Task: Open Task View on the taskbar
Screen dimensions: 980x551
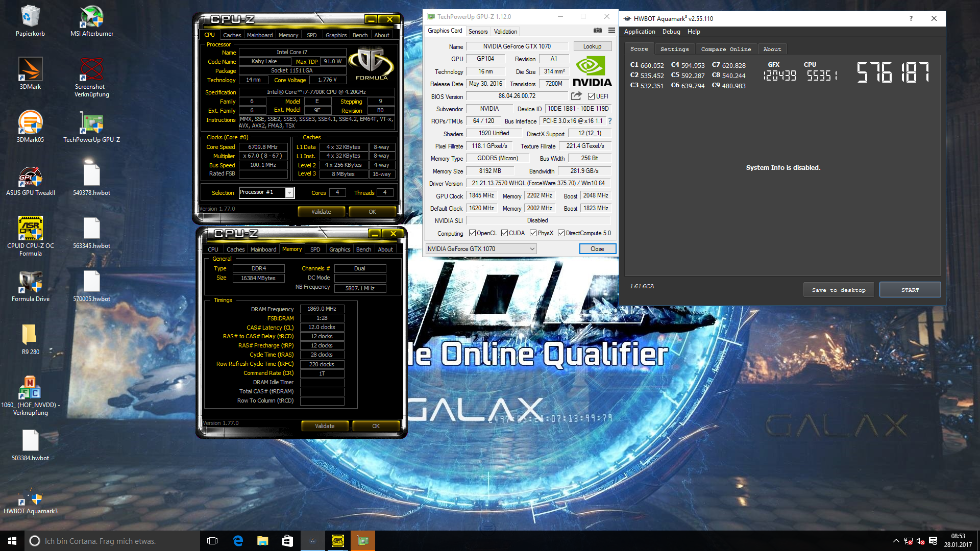Action: tap(212, 541)
